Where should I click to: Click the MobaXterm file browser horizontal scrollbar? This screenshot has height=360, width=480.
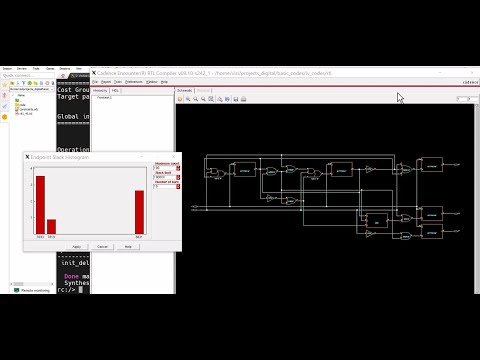[32, 284]
